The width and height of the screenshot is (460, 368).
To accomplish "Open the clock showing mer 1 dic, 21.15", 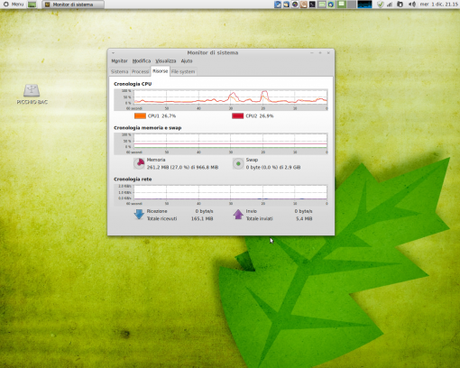I will point(439,4).
